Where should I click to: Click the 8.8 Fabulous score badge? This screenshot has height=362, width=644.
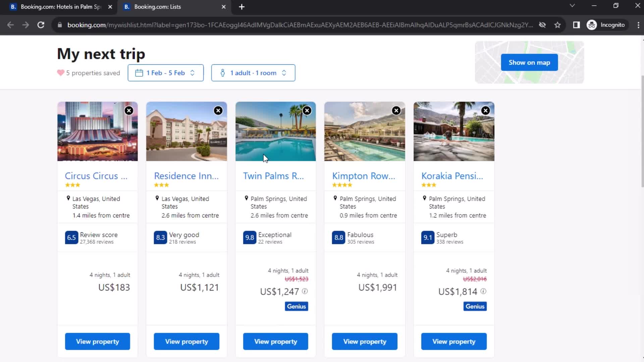(338, 237)
